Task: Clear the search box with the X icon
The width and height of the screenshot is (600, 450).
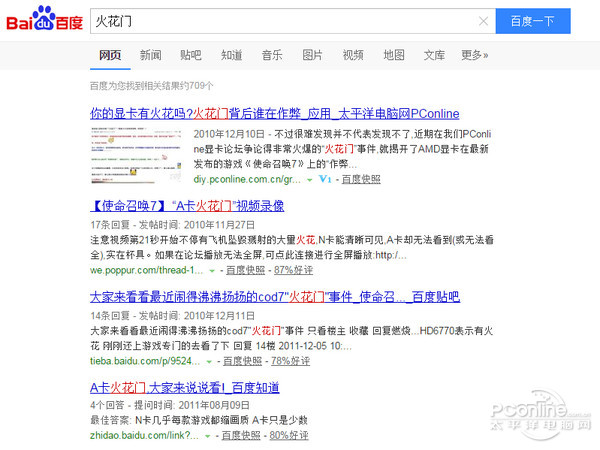Action: coord(483,21)
